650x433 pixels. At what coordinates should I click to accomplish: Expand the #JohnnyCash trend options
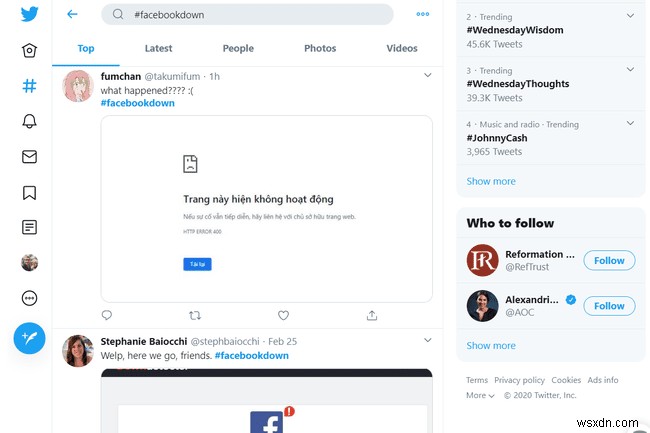(629, 123)
